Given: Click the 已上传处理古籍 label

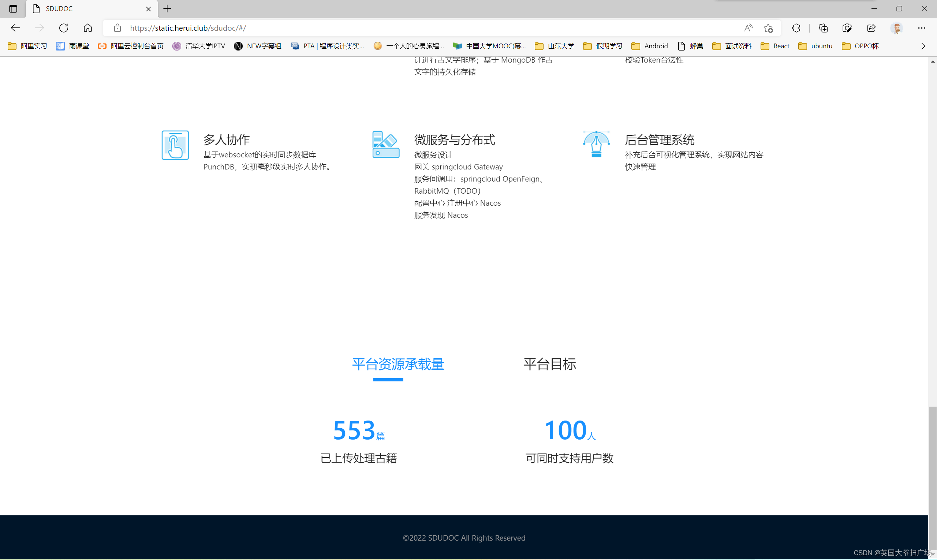Looking at the screenshot, I should (x=358, y=459).
